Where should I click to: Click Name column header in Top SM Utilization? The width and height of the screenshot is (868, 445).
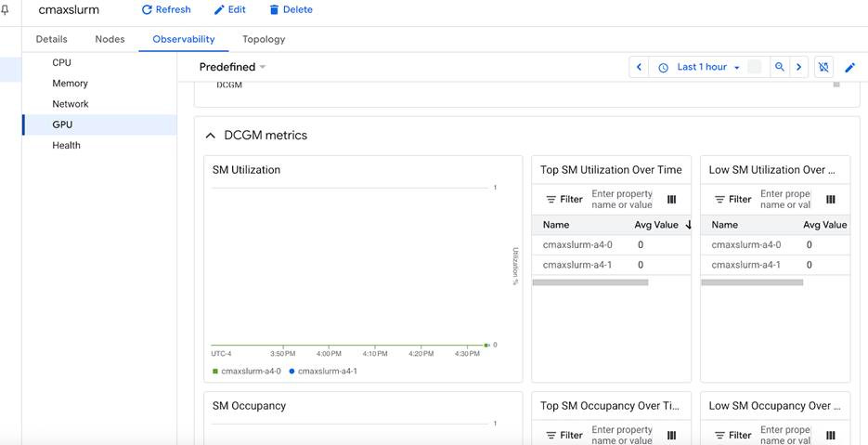tap(556, 225)
